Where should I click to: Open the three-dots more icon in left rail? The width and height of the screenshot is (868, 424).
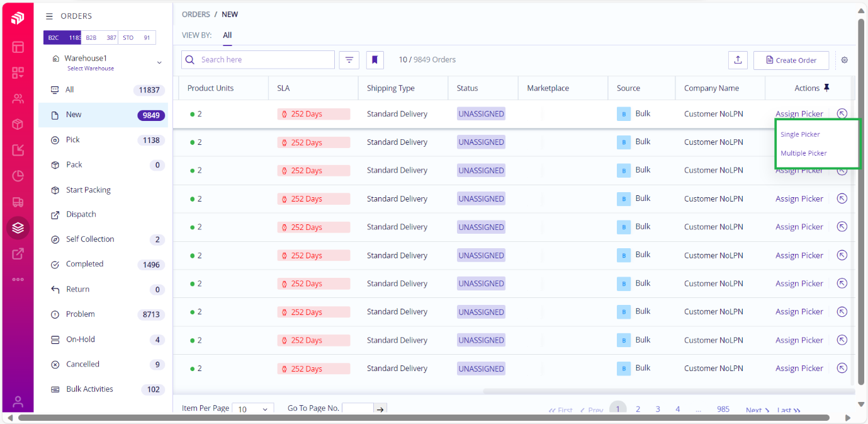(18, 279)
